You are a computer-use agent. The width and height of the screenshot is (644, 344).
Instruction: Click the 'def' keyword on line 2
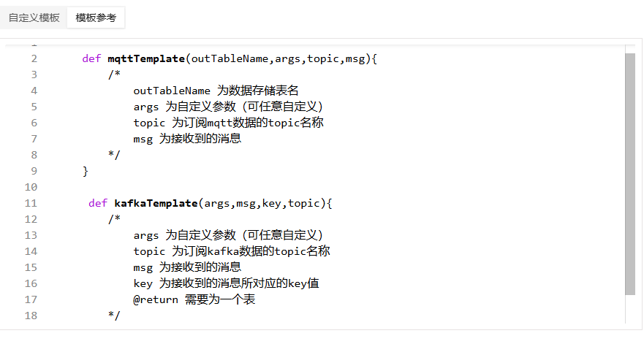pyautogui.click(x=91, y=58)
